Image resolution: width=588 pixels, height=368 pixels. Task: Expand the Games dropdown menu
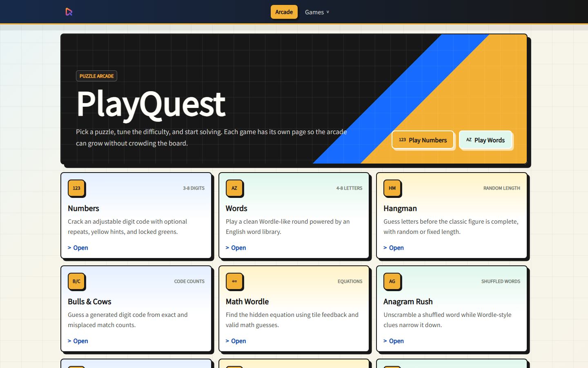[x=317, y=12]
